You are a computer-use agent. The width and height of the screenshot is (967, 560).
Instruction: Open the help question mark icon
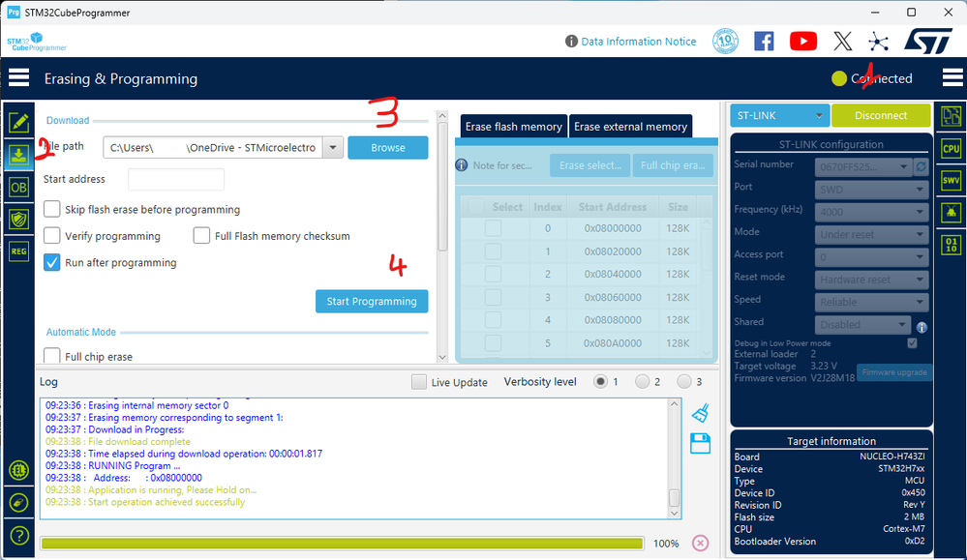(19, 536)
